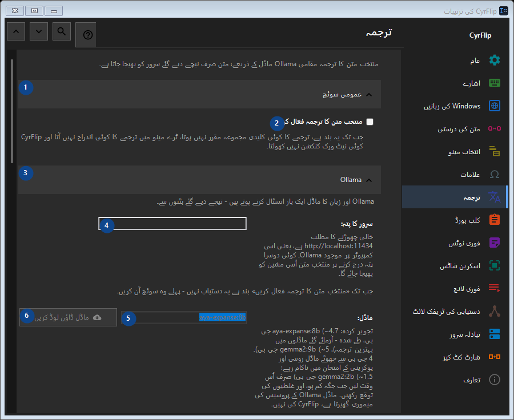Open Quick launch (فوری لانچ) icon

[495, 288]
